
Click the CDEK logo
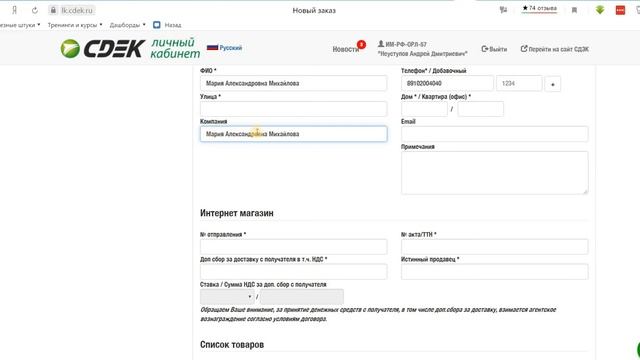(103, 49)
